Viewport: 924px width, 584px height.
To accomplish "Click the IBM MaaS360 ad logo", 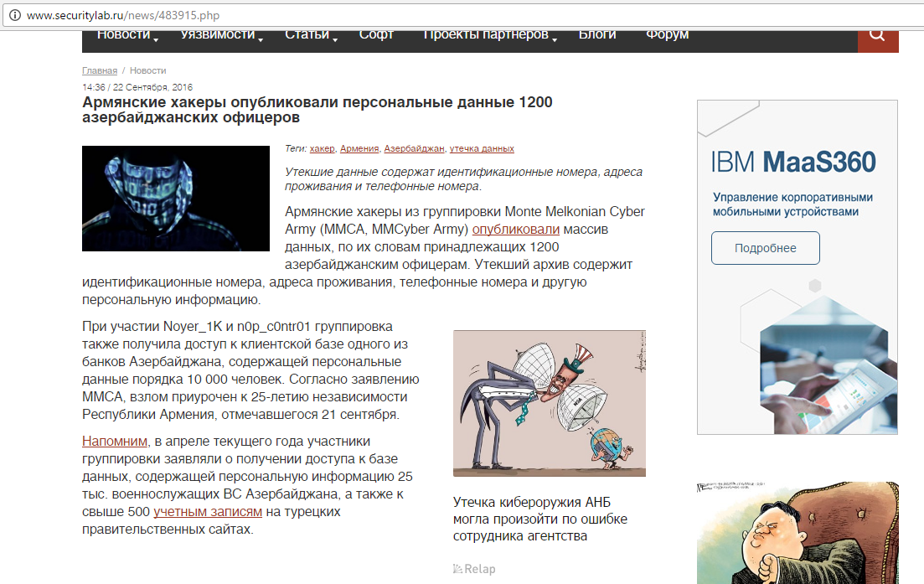I will (793, 162).
